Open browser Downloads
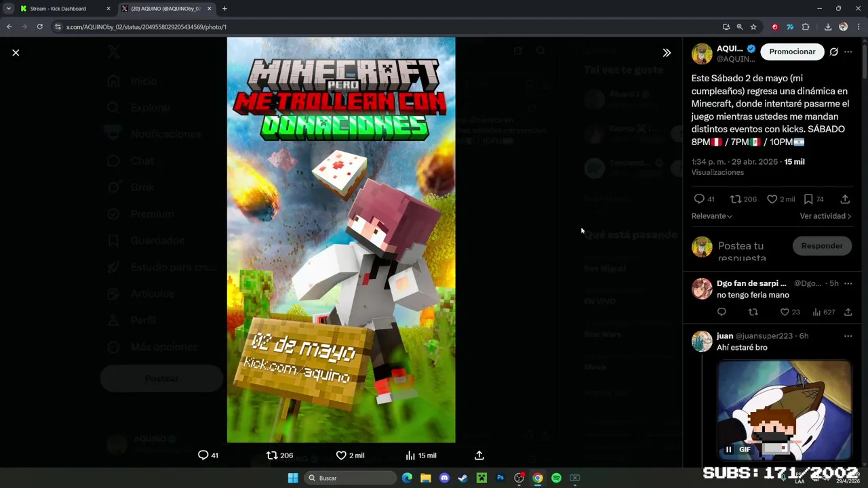 [828, 27]
